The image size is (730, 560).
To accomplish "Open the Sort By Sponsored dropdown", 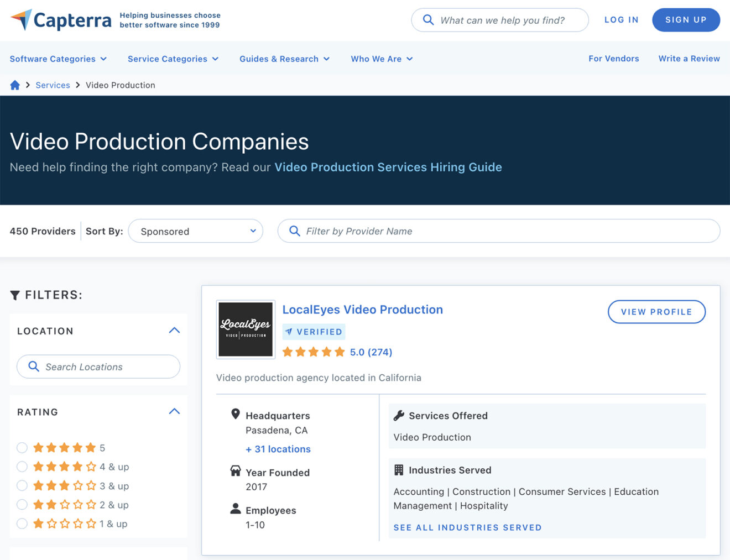I will point(196,231).
